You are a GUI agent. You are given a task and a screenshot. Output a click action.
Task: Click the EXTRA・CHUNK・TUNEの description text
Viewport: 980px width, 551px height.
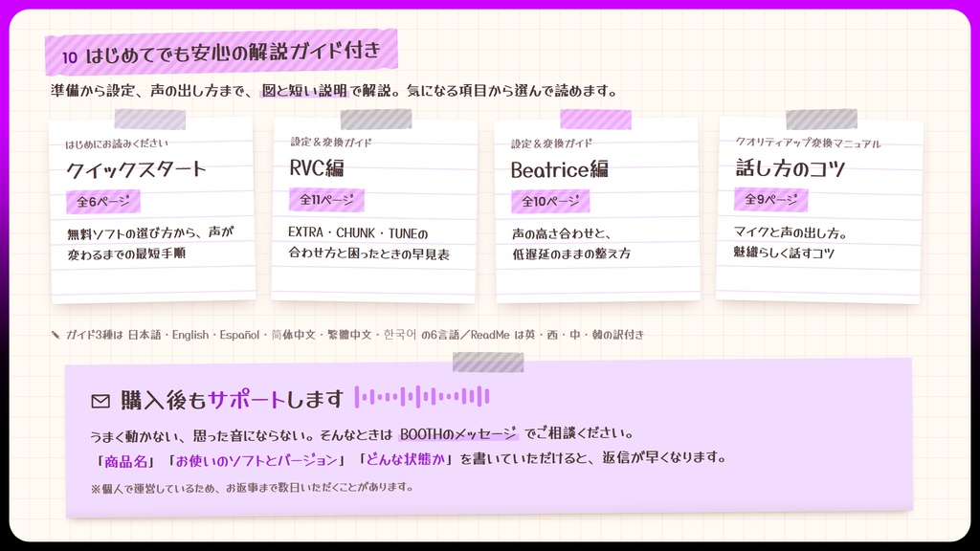point(358,233)
